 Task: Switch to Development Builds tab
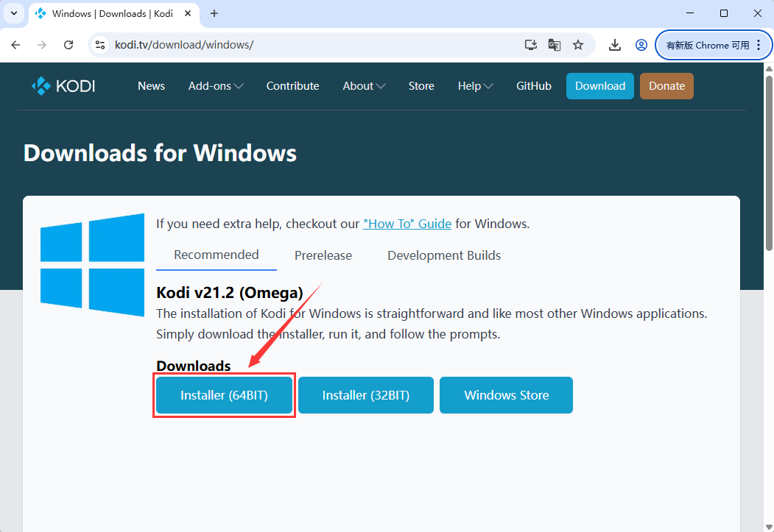(444, 255)
